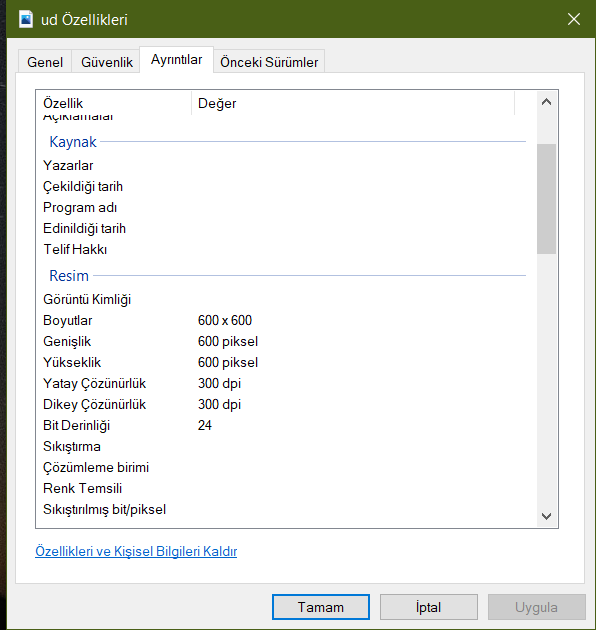Viewport: 596px width, 630px height.
Task: Cancel with the İptal button
Action: click(429, 607)
